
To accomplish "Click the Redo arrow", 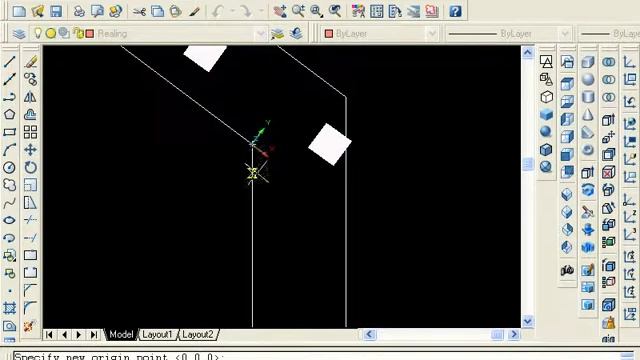I will (246, 11).
